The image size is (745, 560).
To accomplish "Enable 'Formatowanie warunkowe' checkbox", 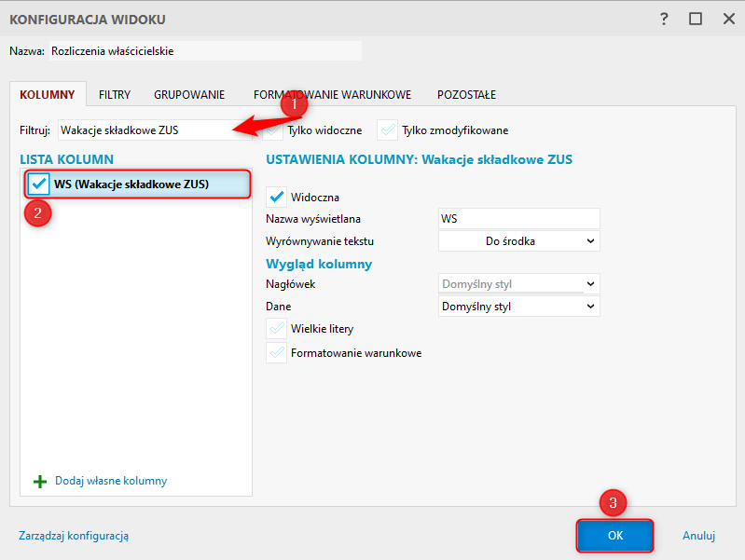I will click(277, 353).
